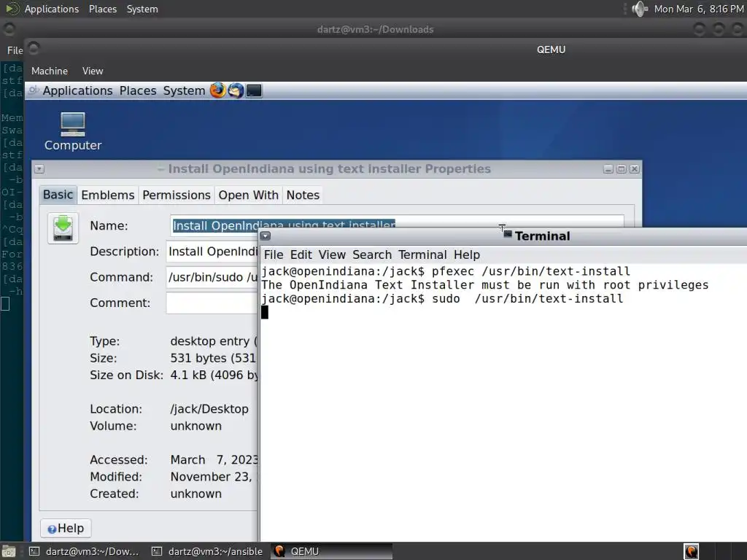Launch Thunderbird mail icon in guest panel
Image resolution: width=747 pixels, height=560 pixels.
[236, 90]
